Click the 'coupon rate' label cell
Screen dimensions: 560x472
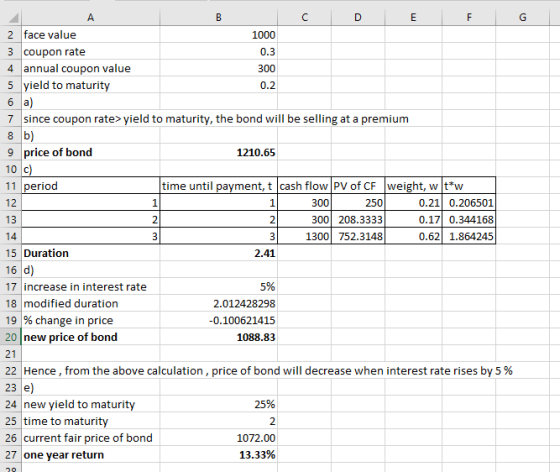[91, 51]
